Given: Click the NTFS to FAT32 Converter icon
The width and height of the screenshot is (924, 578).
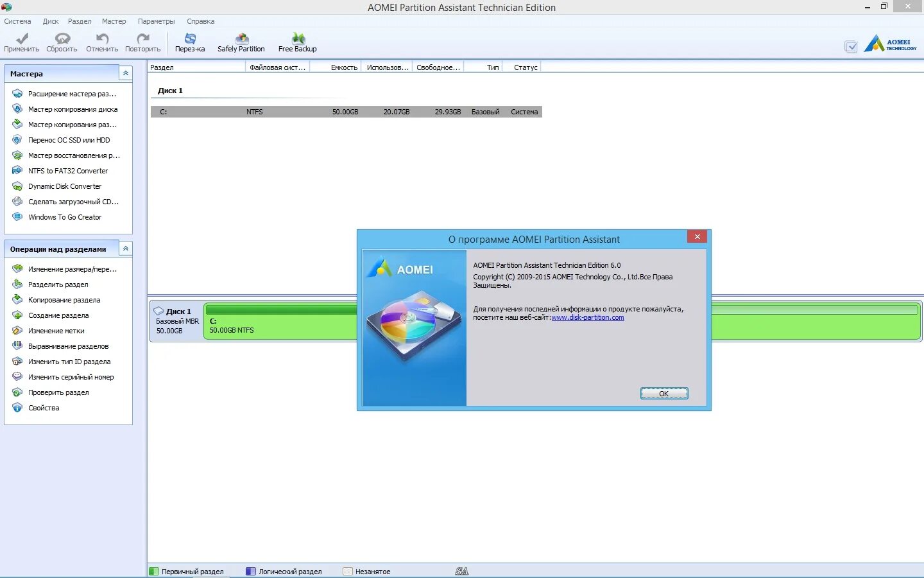Looking at the screenshot, I should (x=17, y=171).
